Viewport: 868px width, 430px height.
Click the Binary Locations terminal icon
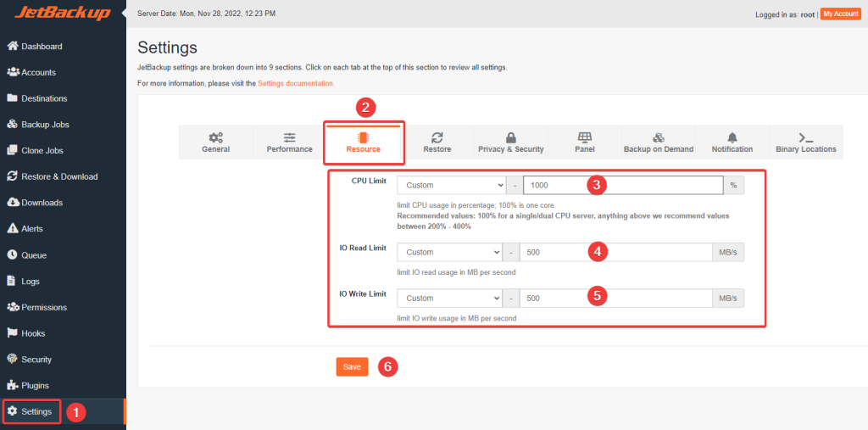806,137
